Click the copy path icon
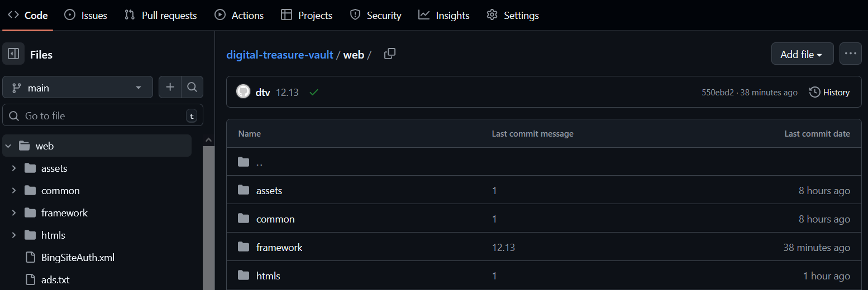Viewport: 868px width, 290px height. click(x=390, y=54)
